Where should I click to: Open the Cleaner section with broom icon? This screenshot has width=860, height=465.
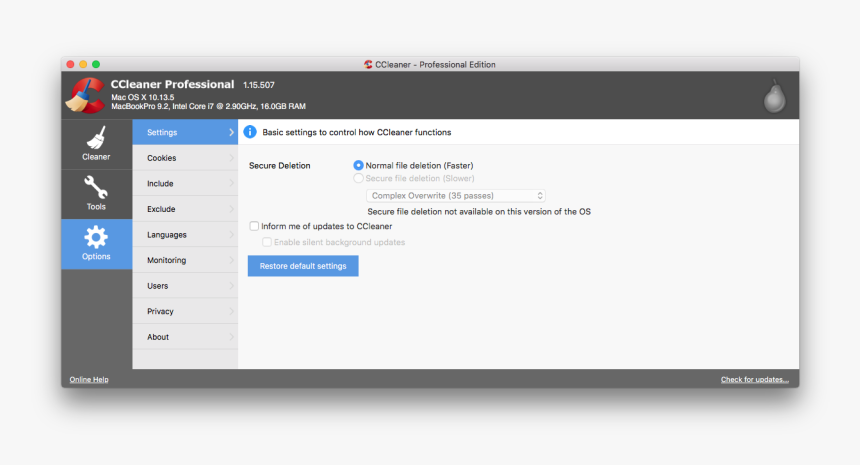[x=96, y=143]
